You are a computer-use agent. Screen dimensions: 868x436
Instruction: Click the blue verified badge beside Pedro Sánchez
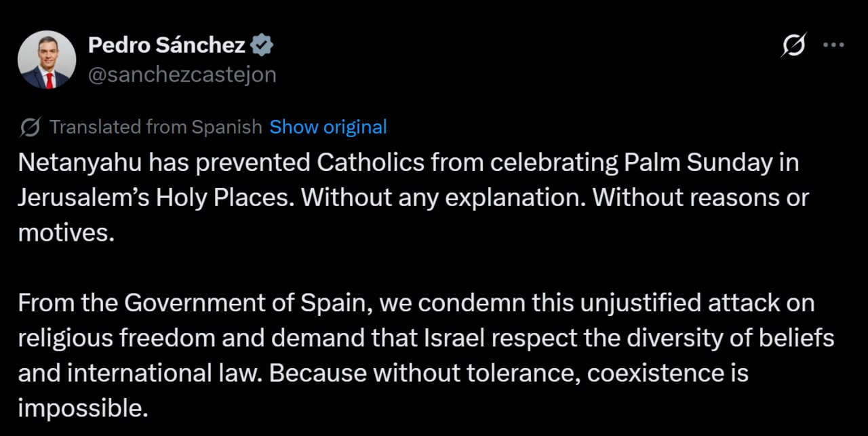[262, 45]
